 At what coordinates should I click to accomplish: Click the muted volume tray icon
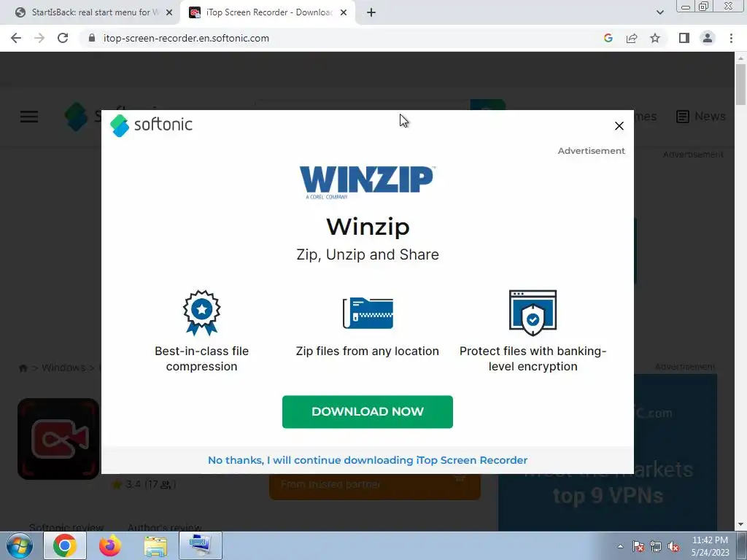(673, 546)
